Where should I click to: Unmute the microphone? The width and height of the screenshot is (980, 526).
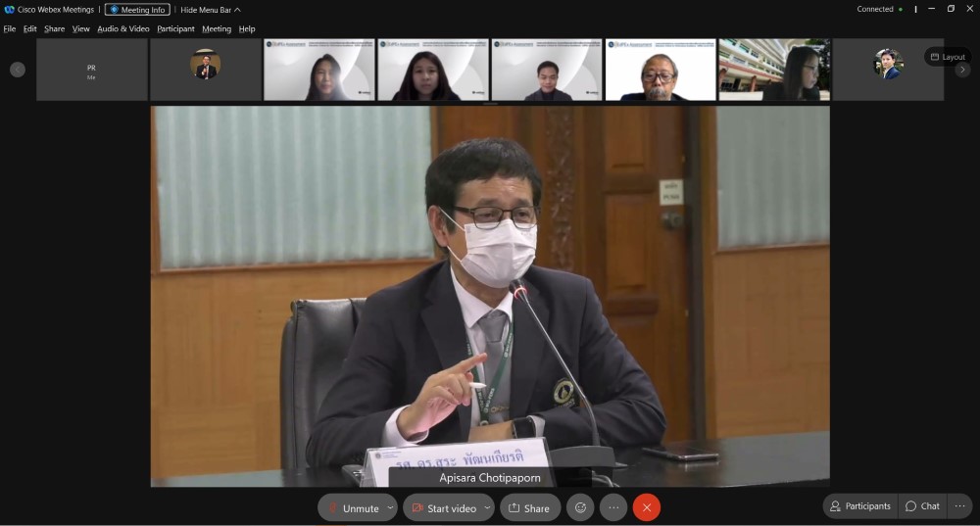click(x=352, y=508)
